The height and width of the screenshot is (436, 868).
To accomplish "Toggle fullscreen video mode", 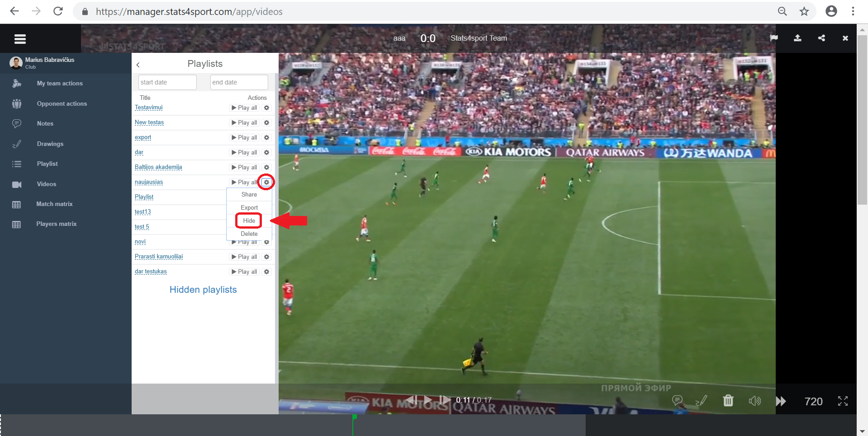I will pos(843,401).
